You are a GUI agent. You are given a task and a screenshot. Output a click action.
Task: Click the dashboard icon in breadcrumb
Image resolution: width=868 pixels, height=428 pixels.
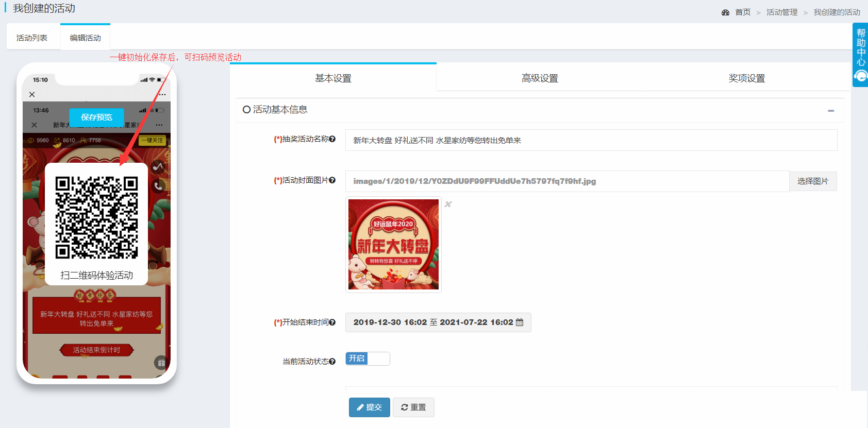pyautogui.click(x=726, y=12)
